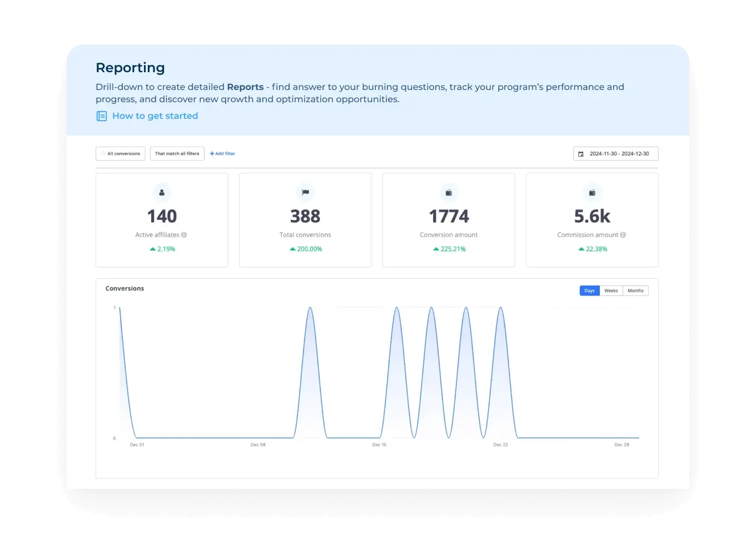Open the That match all filters dropdown
756x551 pixels.
177,153
